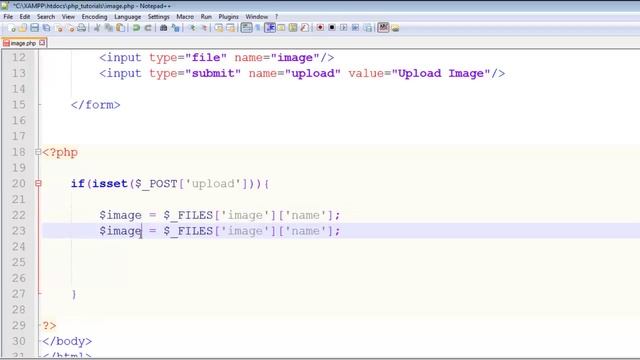Click the Copy toolbar icon

click(x=108, y=28)
